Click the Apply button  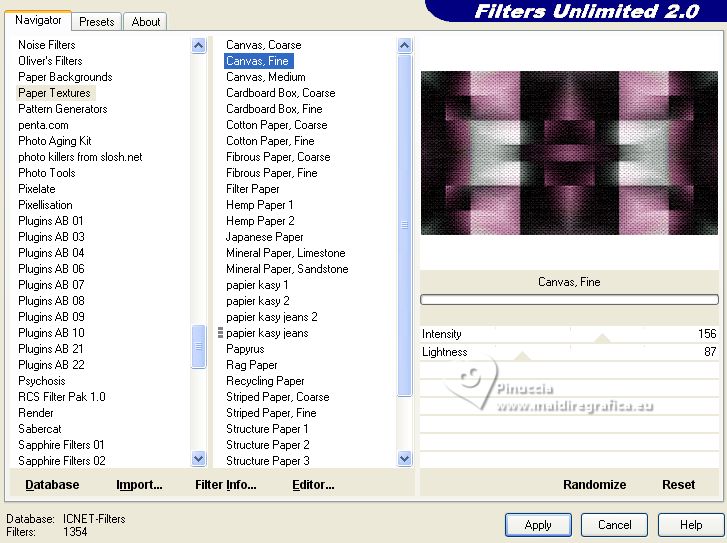[538, 525]
